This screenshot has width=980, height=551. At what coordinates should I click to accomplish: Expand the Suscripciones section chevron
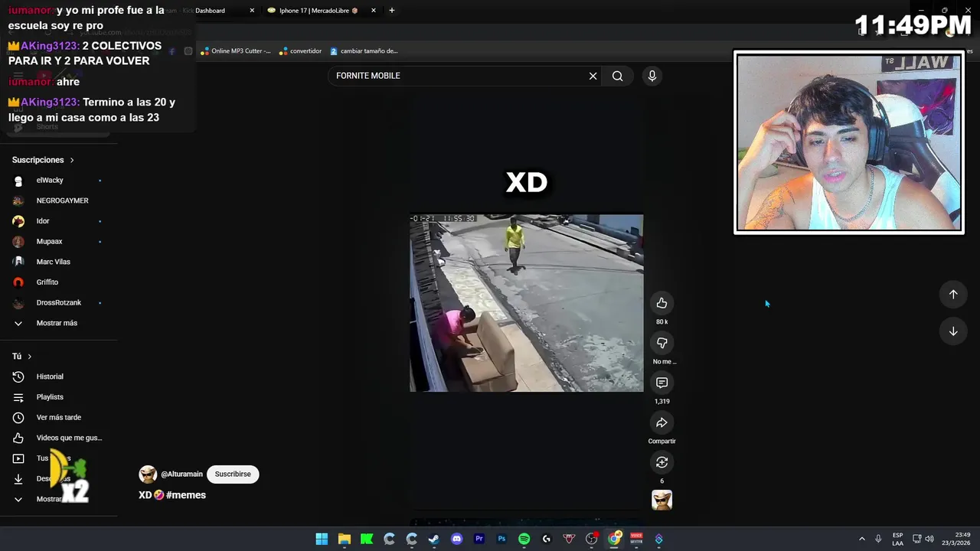(72, 160)
